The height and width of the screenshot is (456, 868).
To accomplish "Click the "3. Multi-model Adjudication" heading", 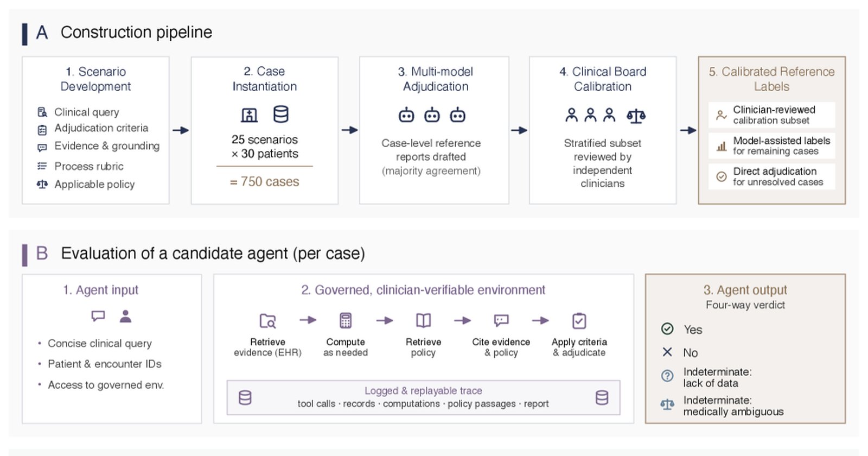I will (436, 79).
